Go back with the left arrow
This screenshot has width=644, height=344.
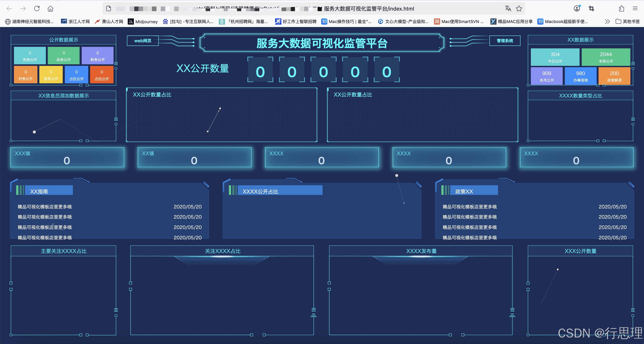(x=9, y=8)
